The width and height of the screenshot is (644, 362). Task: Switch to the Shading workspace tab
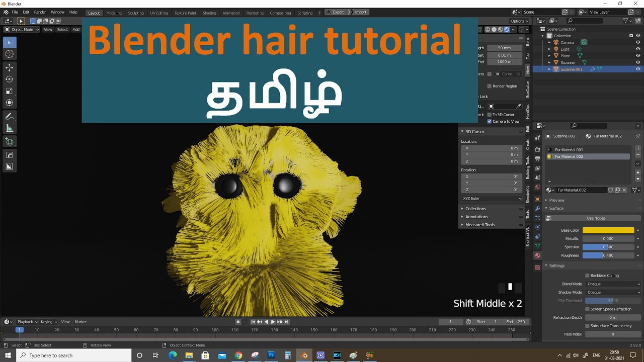(x=209, y=13)
